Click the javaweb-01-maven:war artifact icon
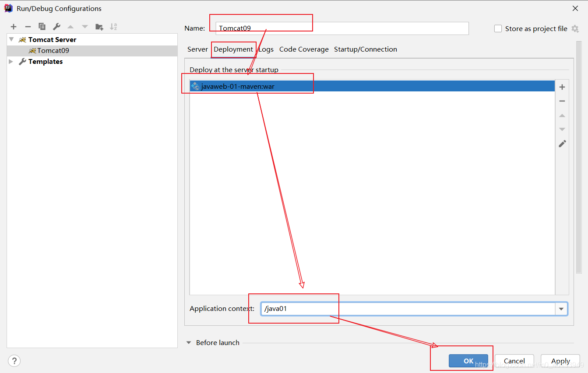The height and width of the screenshot is (373, 588). point(195,86)
